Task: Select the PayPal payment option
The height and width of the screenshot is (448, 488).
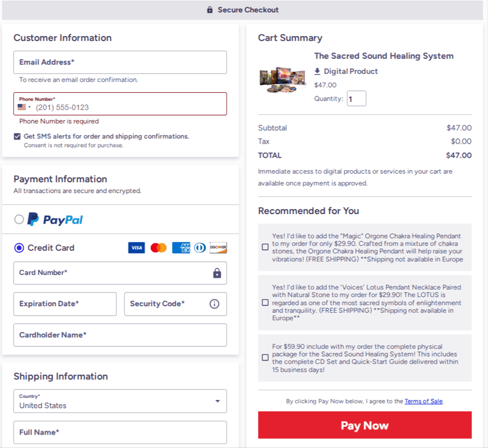Action: point(19,219)
